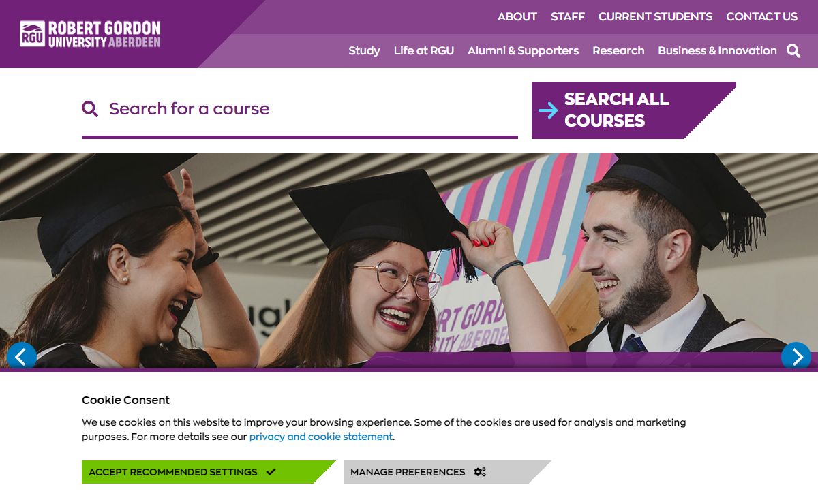Open the Life at RGU menu
Screen dimensions: 818x504
[424, 50]
